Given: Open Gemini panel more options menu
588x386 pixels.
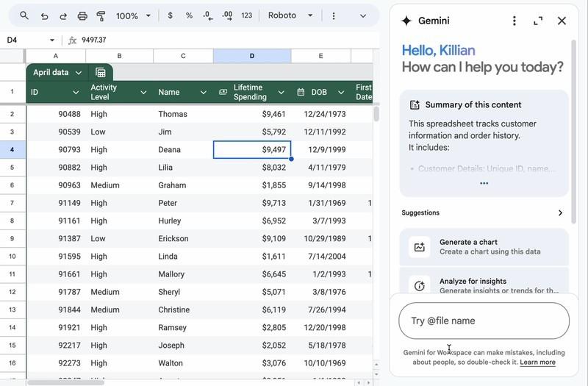Looking at the screenshot, I should [514, 21].
